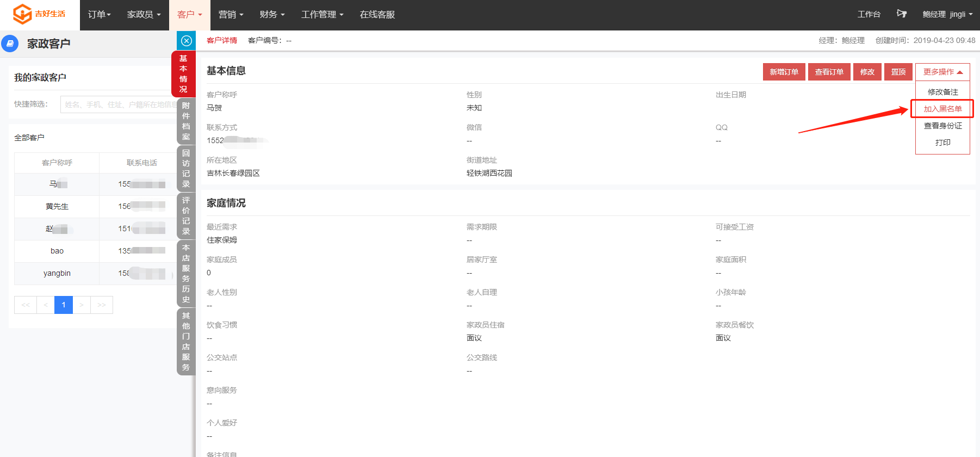Screen dimensions: 980x457
Task: Open 本店服务历史 side tab
Action: (186, 273)
